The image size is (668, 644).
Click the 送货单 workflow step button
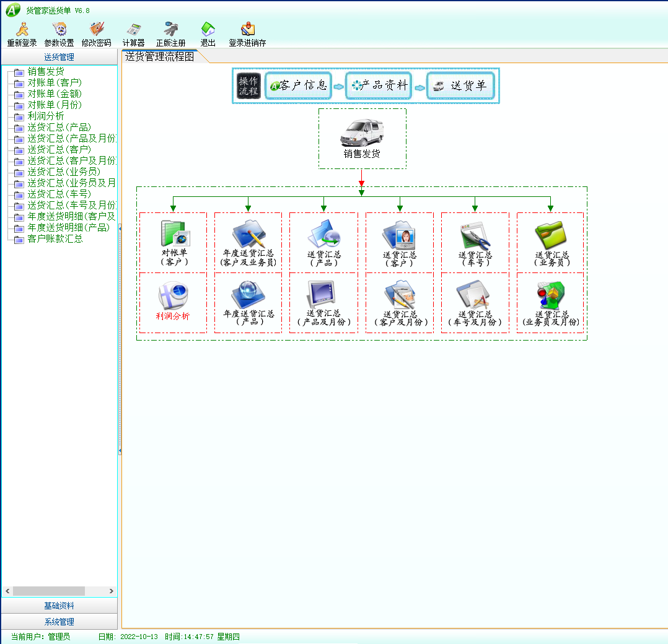coord(460,86)
